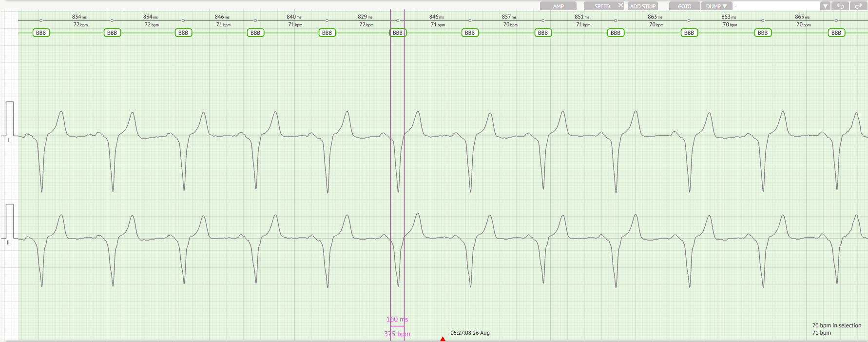
Task: Click the 160 ms caliper measurement label
Action: (397, 319)
